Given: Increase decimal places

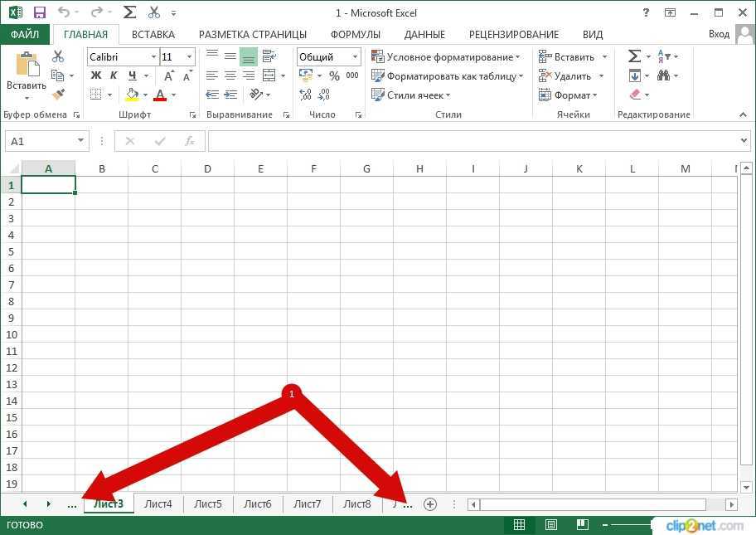Looking at the screenshot, I should pos(305,95).
